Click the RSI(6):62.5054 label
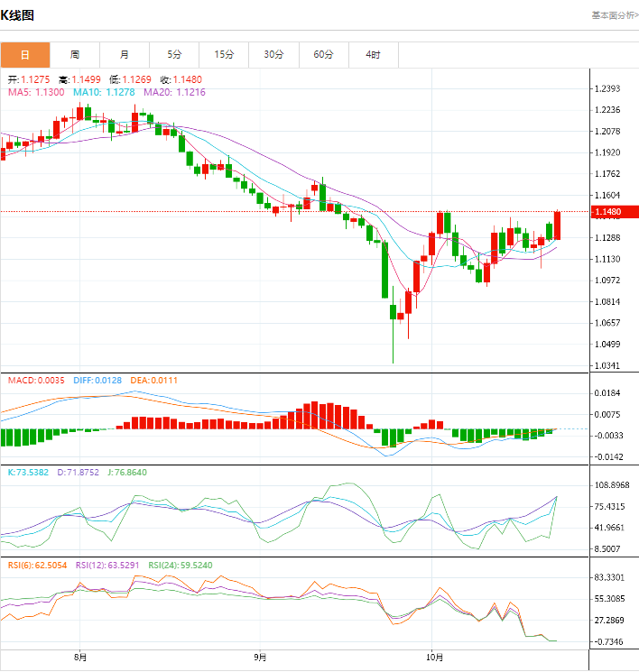Viewport: 639px width, 672px height. [37, 566]
